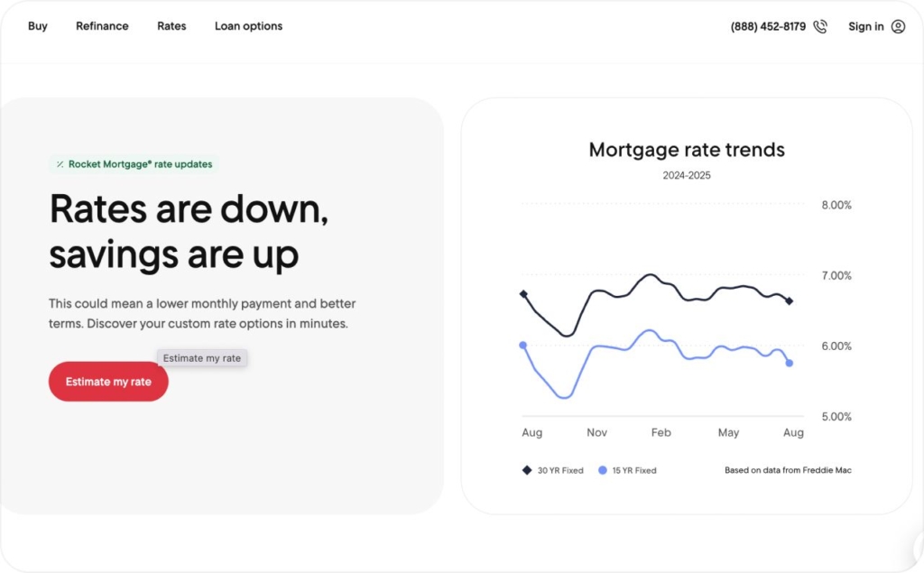924x573 pixels.
Task: Click the Mortgage rate trends chart title
Action: pos(687,150)
